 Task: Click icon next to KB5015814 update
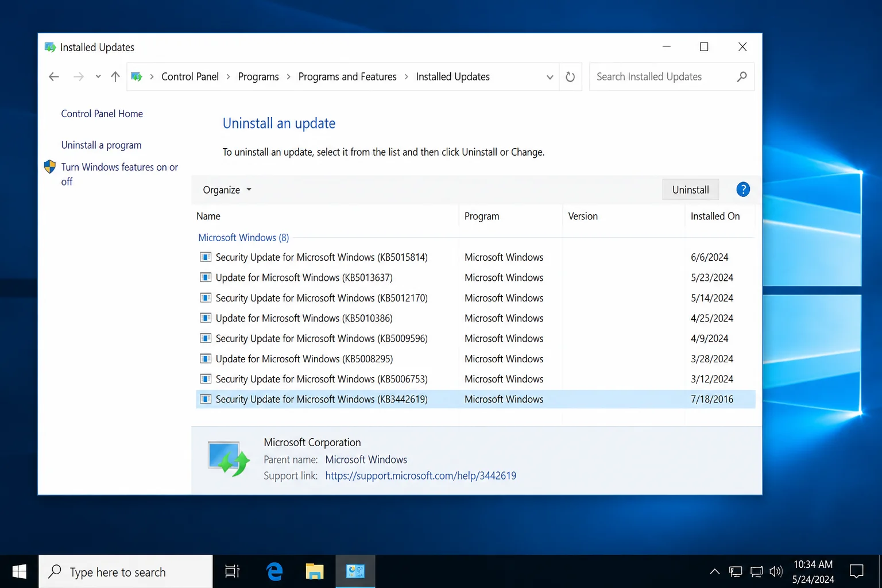pyautogui.click(x=206, y=257)
